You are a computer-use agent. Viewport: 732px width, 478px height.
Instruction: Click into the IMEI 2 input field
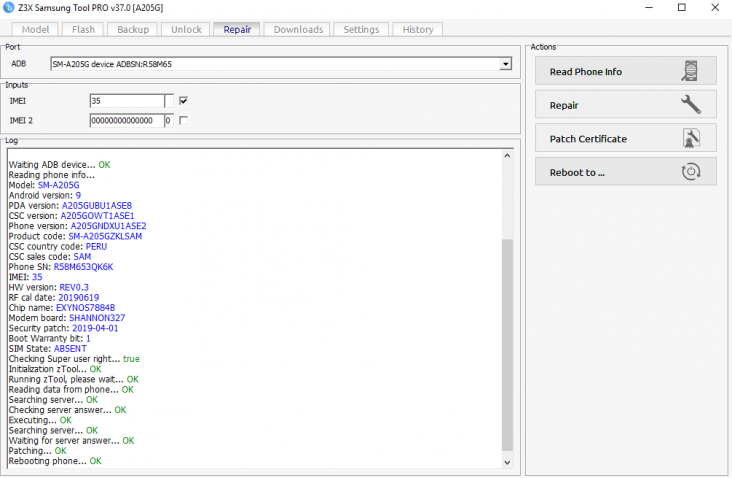click(127, 120)
